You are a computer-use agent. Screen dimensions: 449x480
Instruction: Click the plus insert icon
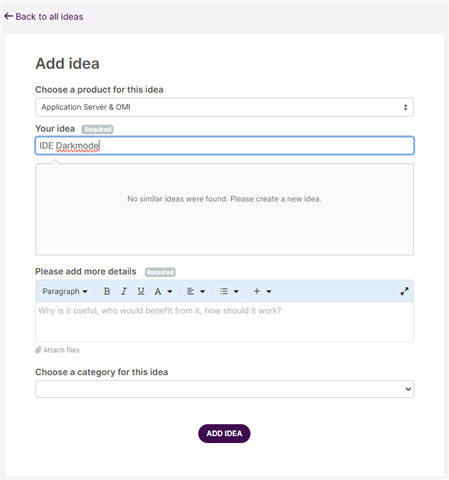pyautogui.click(x=257, y=291)
